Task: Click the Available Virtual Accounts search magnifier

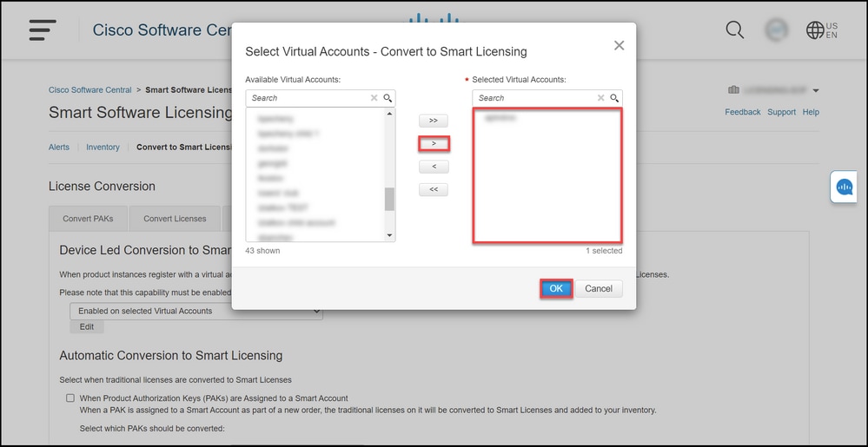Action: coord(388,98)
